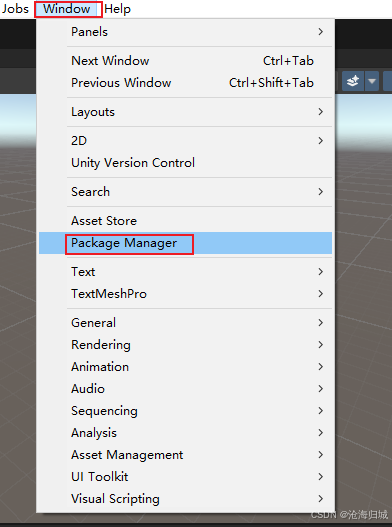Select Next Window menu entry
392x527 pixels.
tap(185, 61)
